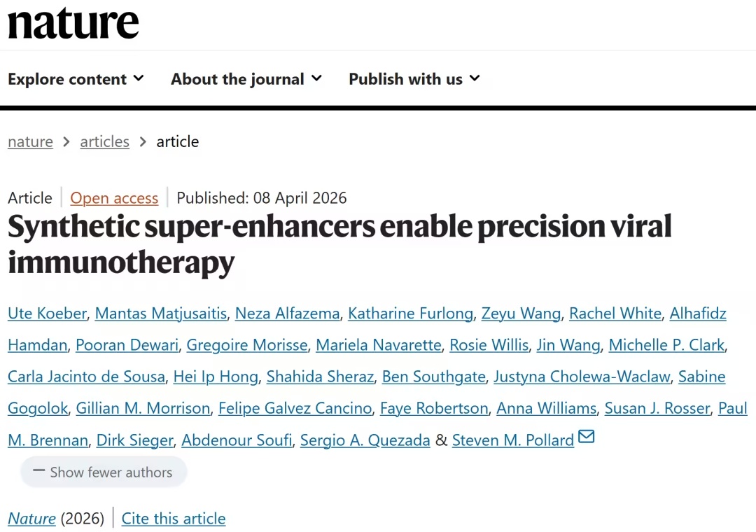Image resolution: width=756 pixels, height=532 pixels.
Task: Select author Gillian M. Morrison
Action: [x=143, y=408]
